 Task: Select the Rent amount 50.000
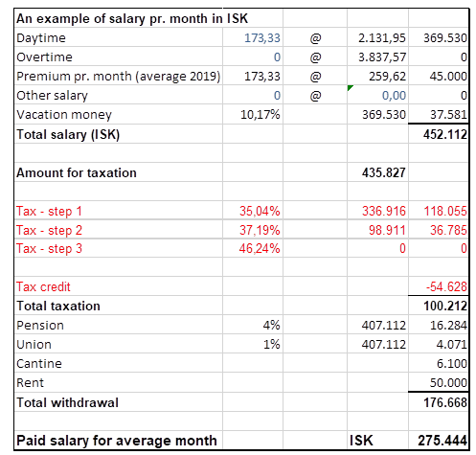(x=439, y=382)
